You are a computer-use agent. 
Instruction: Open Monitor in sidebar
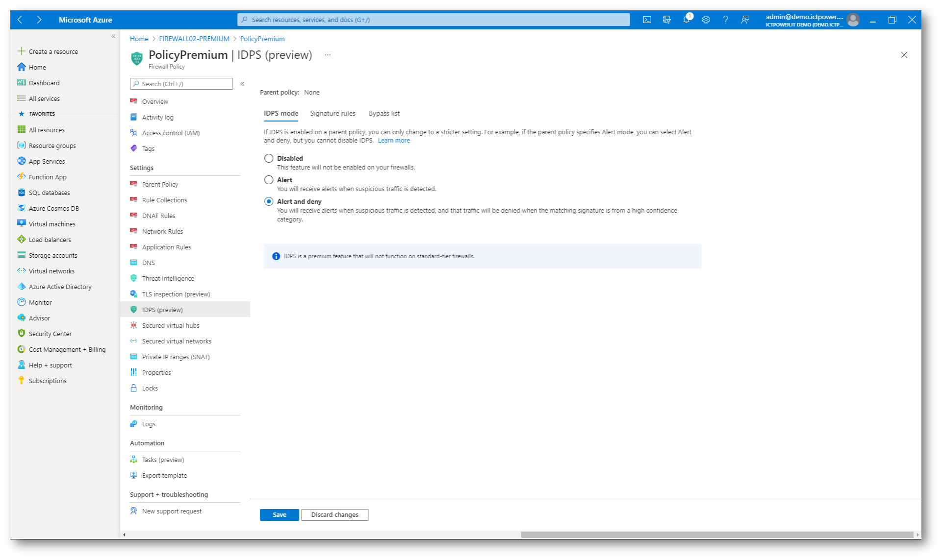pyautogui.click(x=40, y=302)
